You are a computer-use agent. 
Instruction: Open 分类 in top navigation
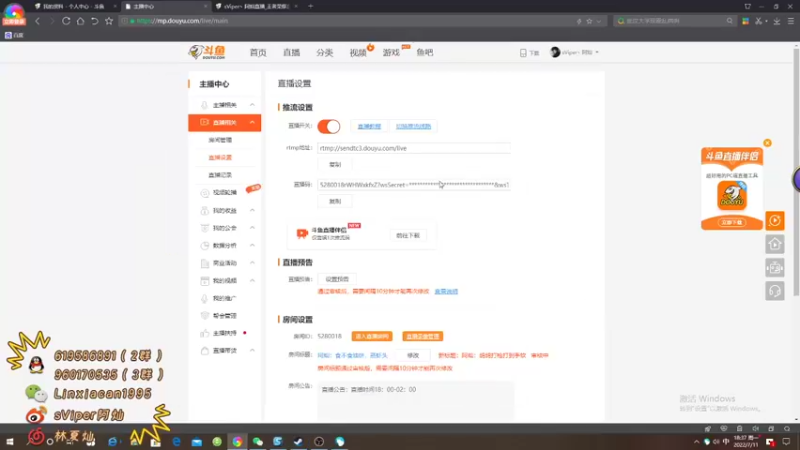(324, 53)
